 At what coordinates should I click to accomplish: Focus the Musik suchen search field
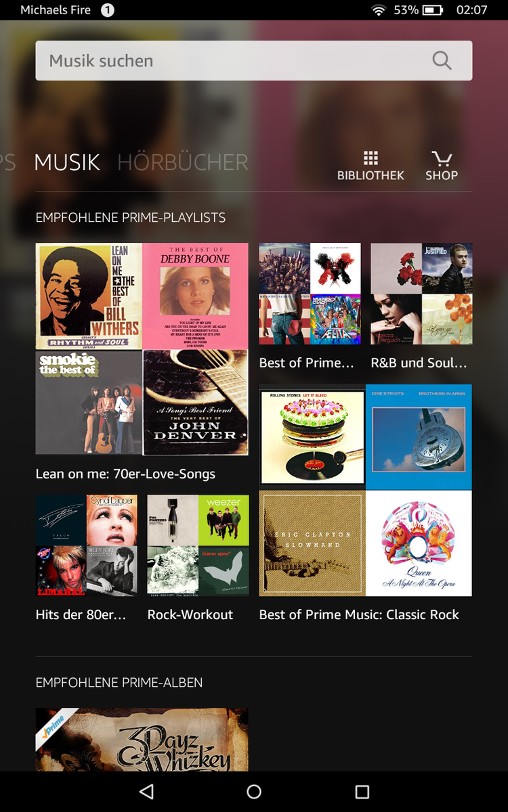(x=254, y=61)
